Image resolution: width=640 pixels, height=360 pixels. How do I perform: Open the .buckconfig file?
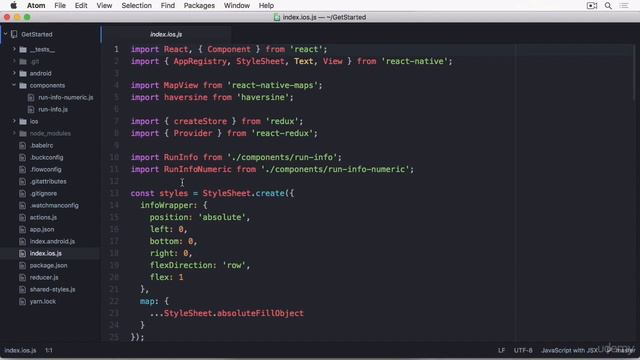click(47, 157)
